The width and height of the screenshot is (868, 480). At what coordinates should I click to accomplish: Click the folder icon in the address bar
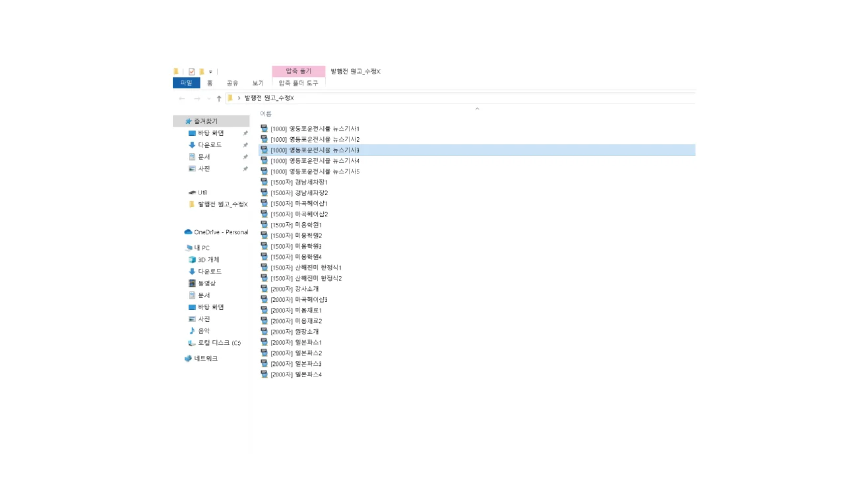pos(230,98)
